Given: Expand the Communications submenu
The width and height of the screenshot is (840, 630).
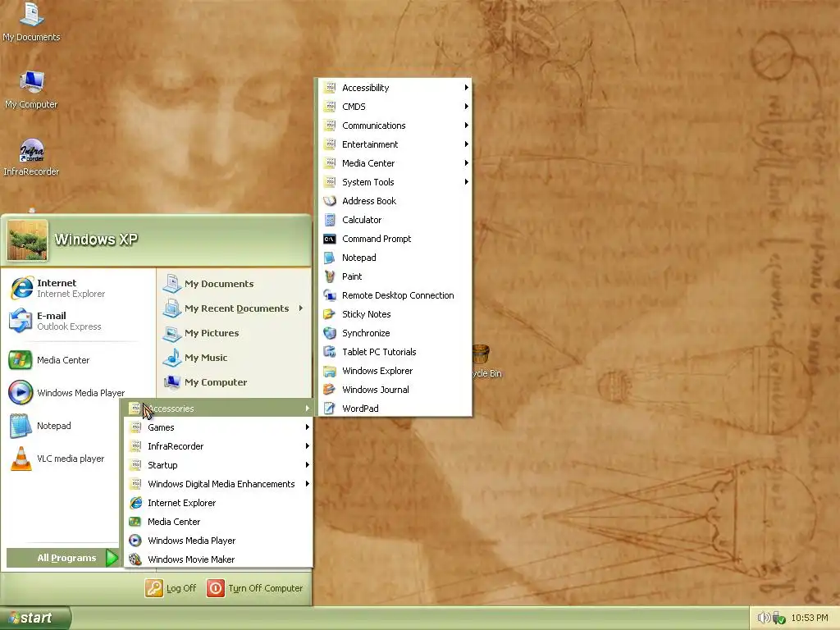Looking at the screenshot, I should (x=395, y=126).
